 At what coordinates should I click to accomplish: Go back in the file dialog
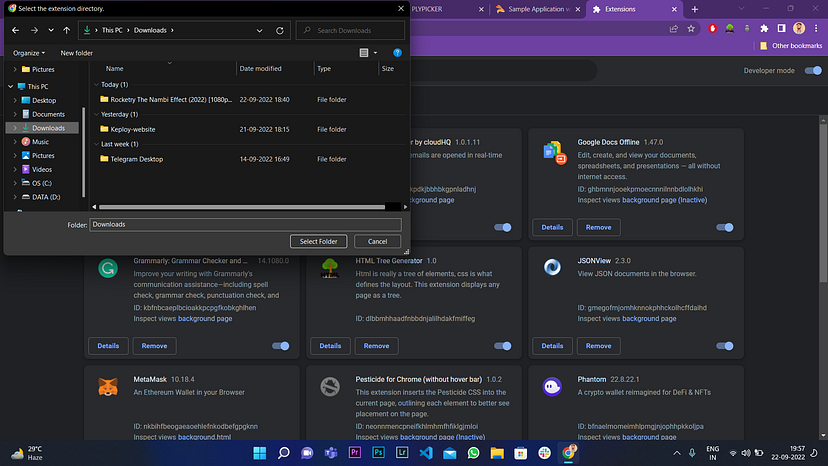point(15,31)
